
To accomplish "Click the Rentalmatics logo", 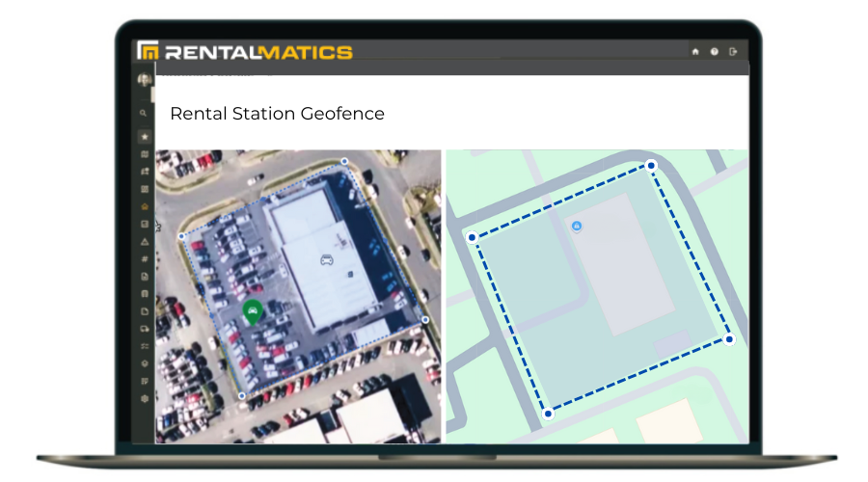I will point(245,51).
